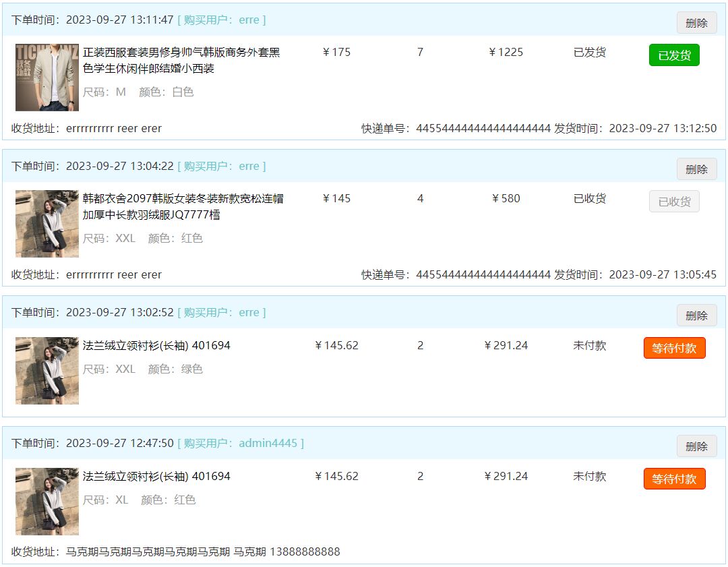This screenshot has height=567, width=728.
Task: Click the grey 已收货 status button
Action: (674, 202)
